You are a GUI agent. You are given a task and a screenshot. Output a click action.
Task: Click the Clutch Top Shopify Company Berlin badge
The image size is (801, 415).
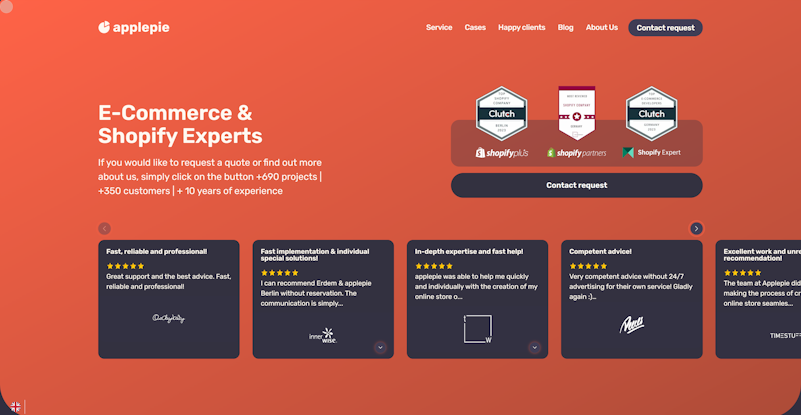tap(501, 113)
